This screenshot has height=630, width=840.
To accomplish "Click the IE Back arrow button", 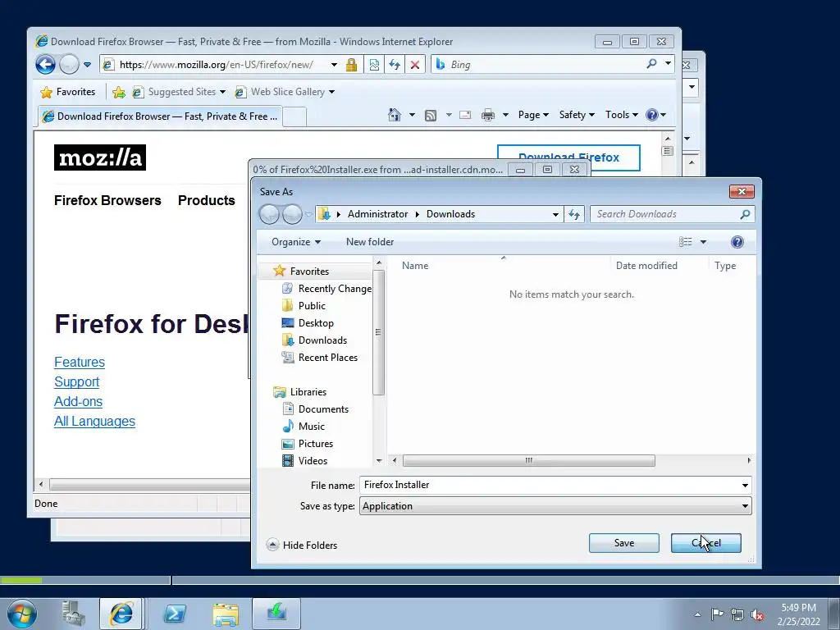I will (46, 65).
